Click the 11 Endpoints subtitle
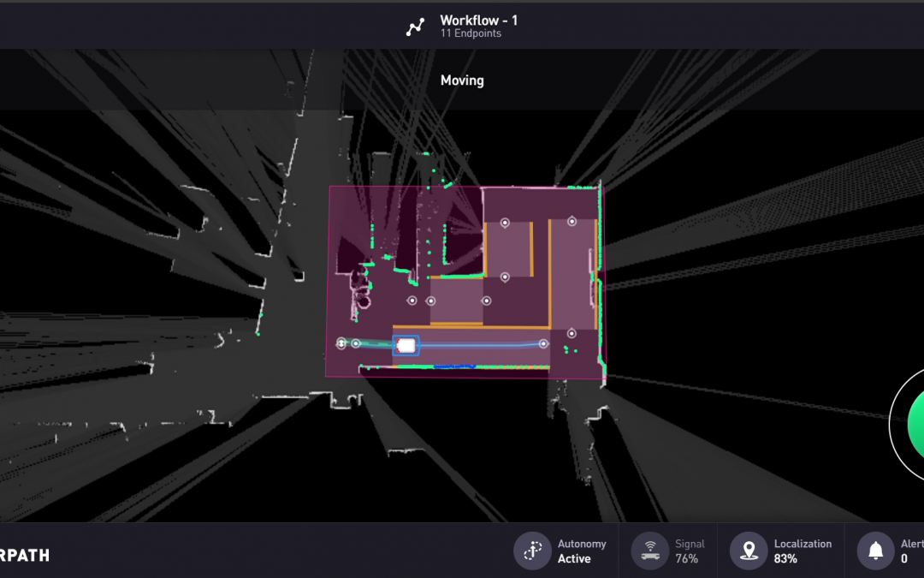 click(x=470, y=34)
